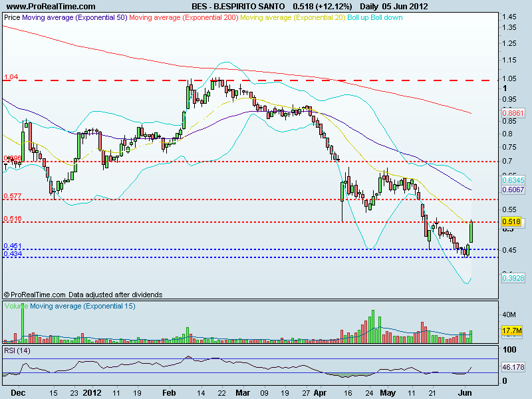Click the Dec date axis label
The height and width of the screenshot is (399, 532).
click(x=18, y=393)
